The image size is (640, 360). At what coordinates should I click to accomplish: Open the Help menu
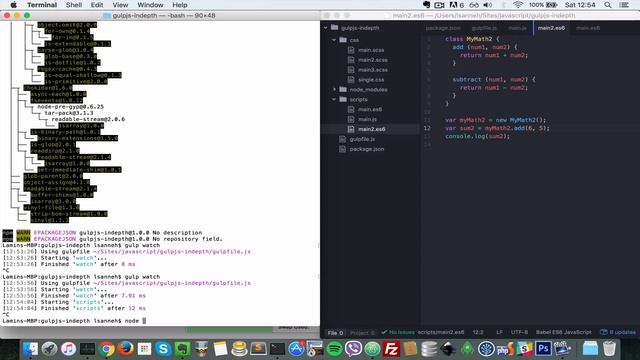[x=180, y=5]
